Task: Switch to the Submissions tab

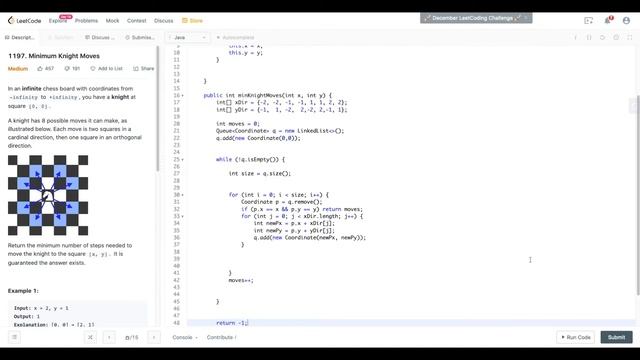Action: [x=140, y=37]
